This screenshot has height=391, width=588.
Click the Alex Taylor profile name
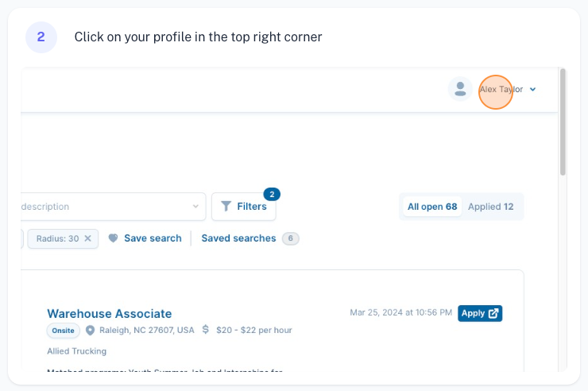click(501, 90)
